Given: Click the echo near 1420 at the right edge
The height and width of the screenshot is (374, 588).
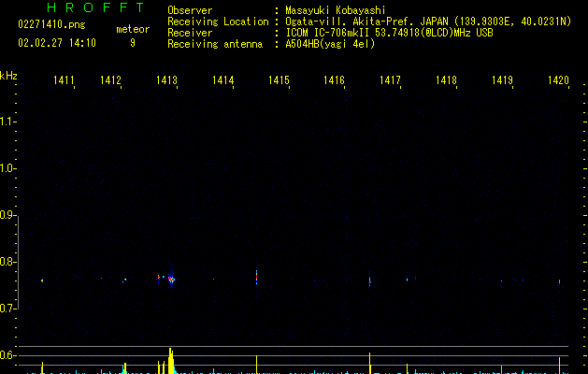Looking at the screenshot, I should (560, 282).
